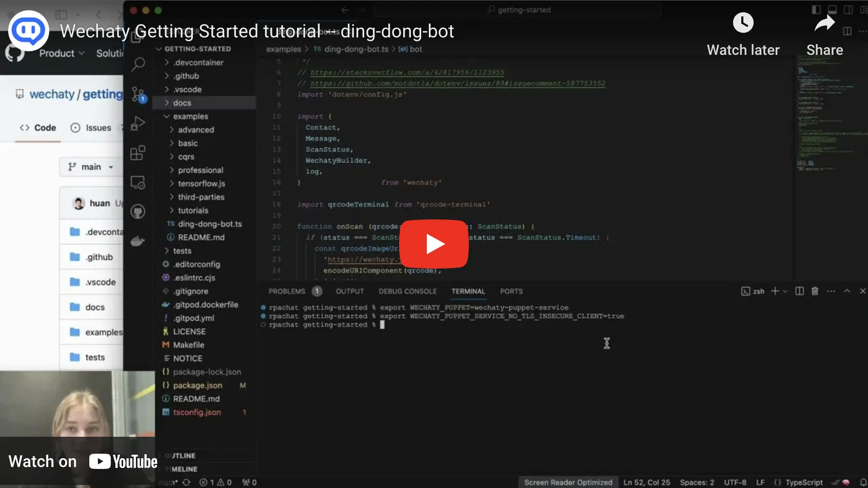
Task: Open the GitHub view in activity bar
Action: (138, 212)
